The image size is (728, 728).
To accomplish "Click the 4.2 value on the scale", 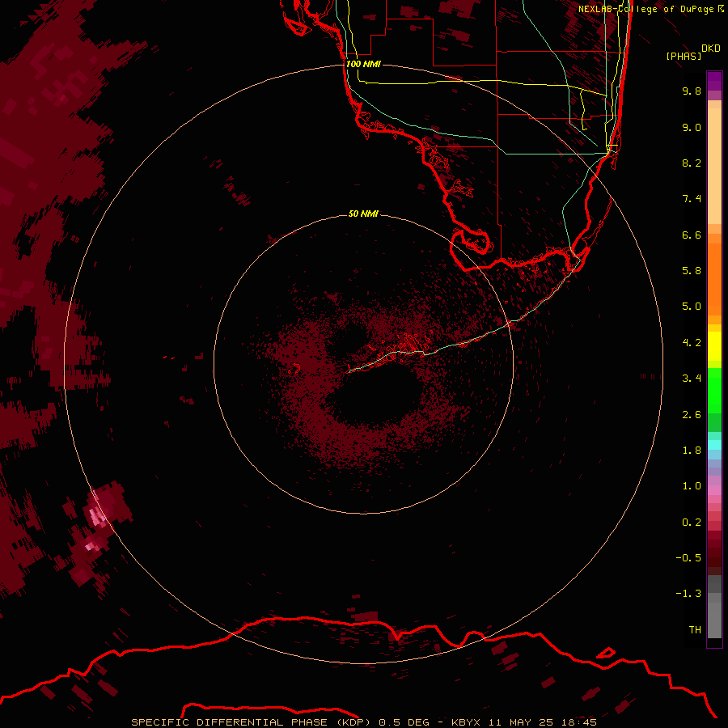I will point(692,343).
